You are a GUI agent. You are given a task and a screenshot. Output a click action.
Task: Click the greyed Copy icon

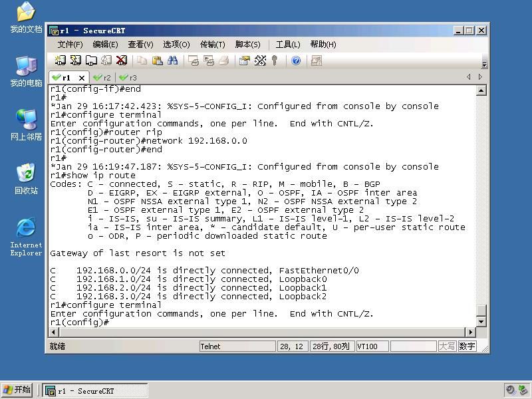pos(142,61)
